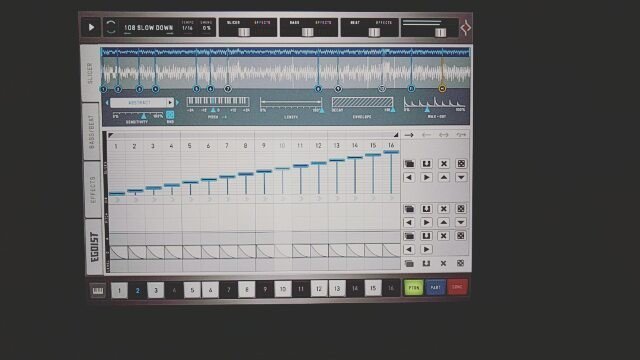
Task: Open the keyboard icon beside pattern 1
Action: pos(98,291)
